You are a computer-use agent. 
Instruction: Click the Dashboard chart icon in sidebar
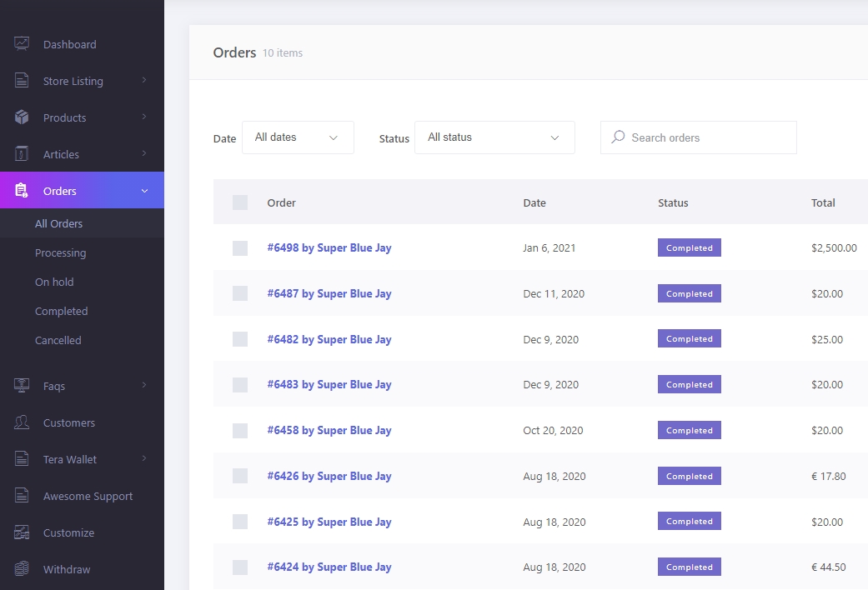pyautogui.click(x=22, y=44)
